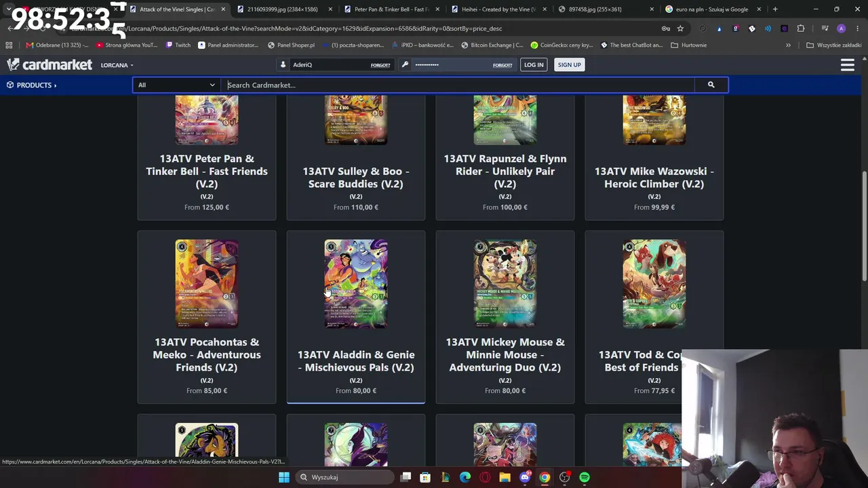Open Spotify from the taskbar
Image resolution: width=868 pixels, height=488 pixels.
click(x=585, y=477)
